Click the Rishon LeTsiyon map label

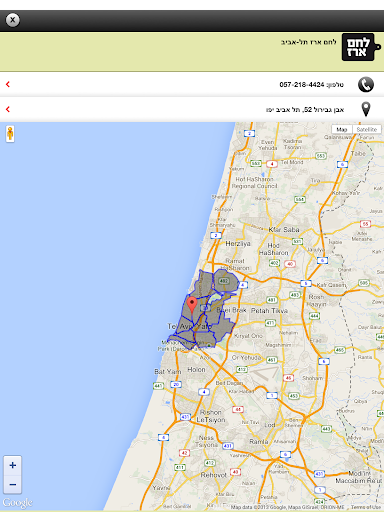(x=211, y=416)
